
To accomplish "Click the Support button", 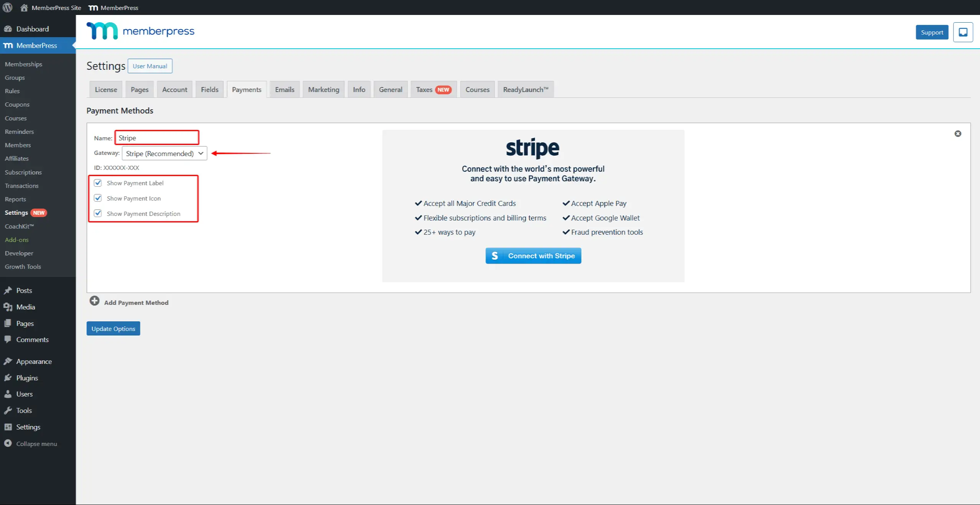I will pyautogui.click(x=932, y=32).
